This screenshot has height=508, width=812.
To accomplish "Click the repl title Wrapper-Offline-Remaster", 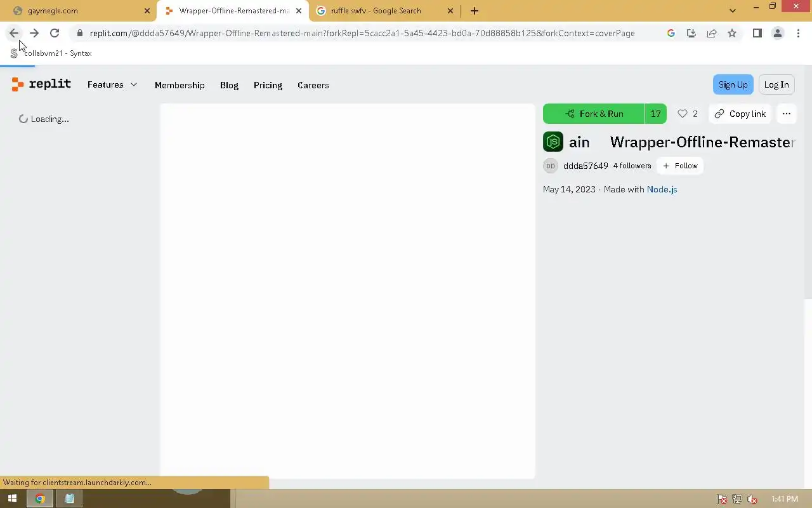I will click(703, 142).
